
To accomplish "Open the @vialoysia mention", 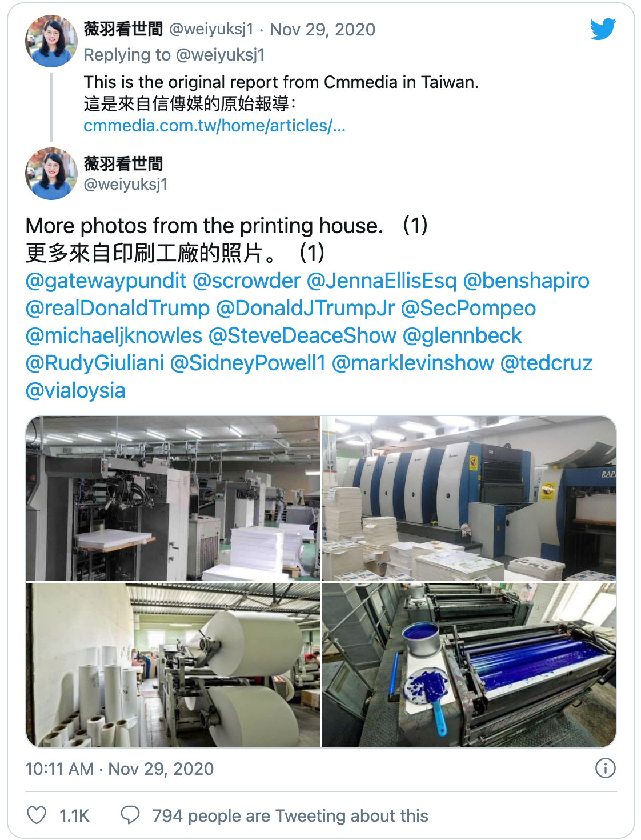I will 75,390.
